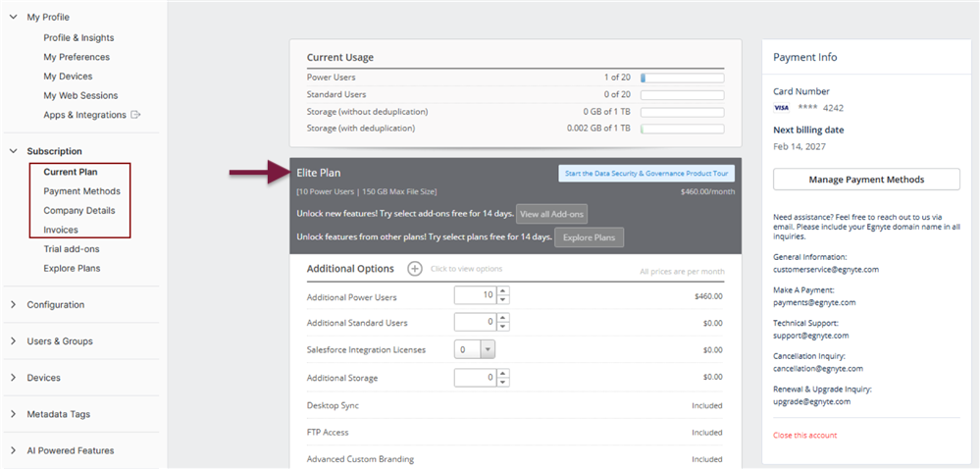The height and width of the screenshot is (469, 980).
Task: Click customerservice@egnyte.com email address
Action: 826,270
